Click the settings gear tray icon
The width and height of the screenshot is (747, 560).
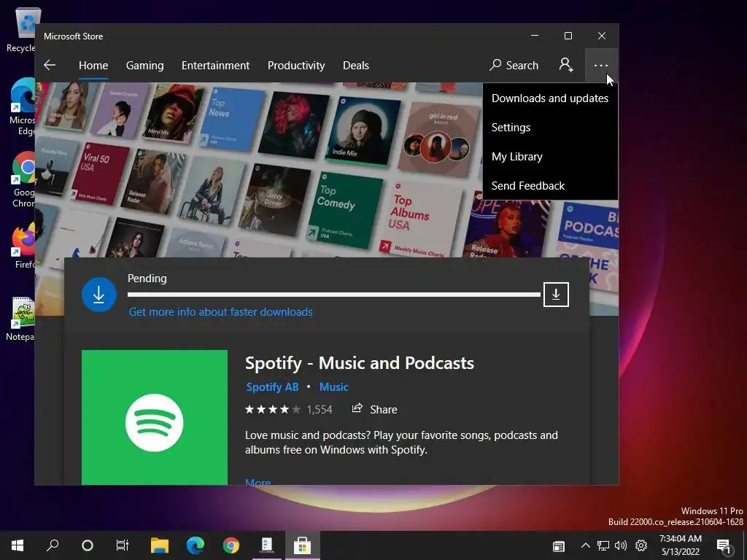(x=641, y=545)
